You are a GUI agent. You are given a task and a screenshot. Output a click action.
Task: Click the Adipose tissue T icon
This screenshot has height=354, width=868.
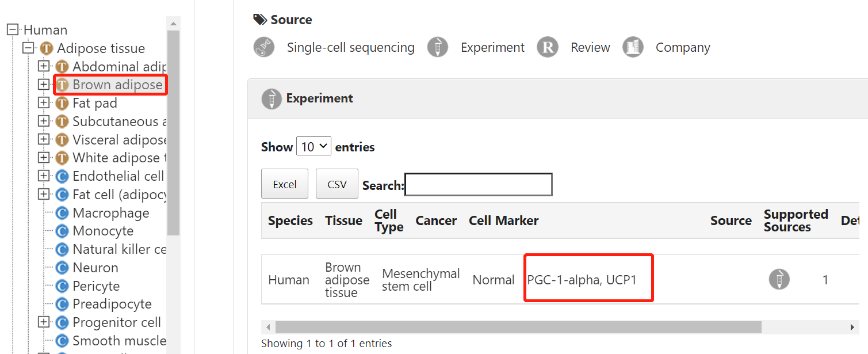click(x=47, y=48)
